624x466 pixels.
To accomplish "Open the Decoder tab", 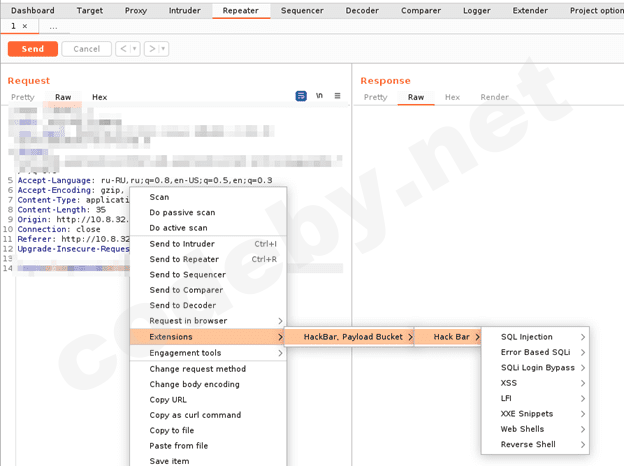I will pyautogui.click(x=362, y=10).
